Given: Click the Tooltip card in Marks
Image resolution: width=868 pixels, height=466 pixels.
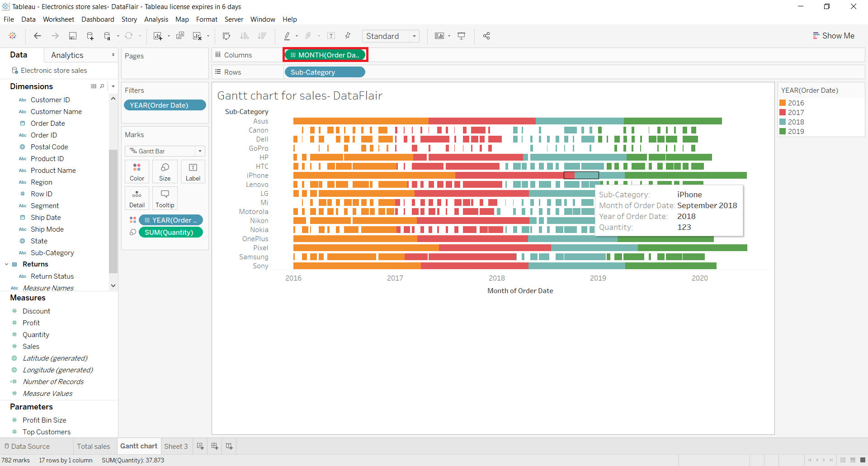Looking at the screenshot, I should (165, 198).
